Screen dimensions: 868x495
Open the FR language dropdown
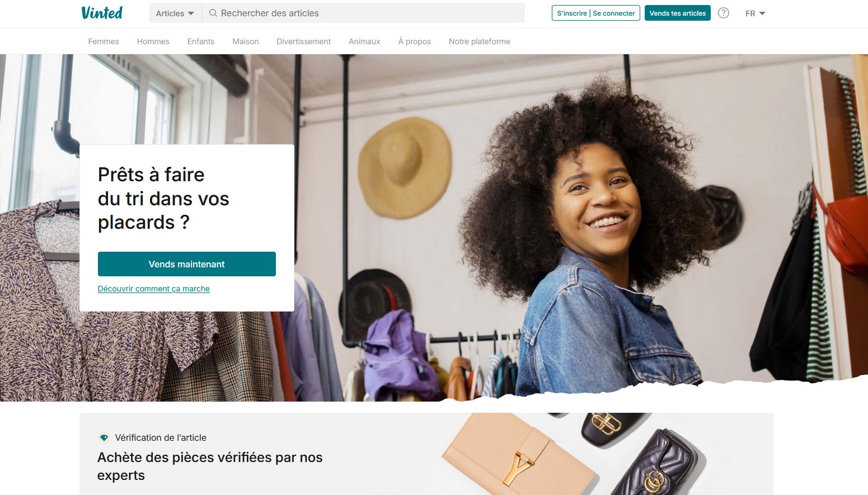(x=755, y=13)
